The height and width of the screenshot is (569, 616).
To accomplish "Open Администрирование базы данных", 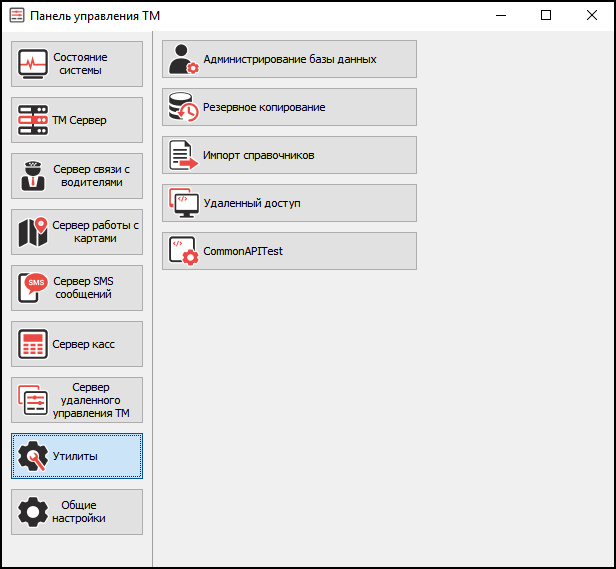I will point(289,59).
